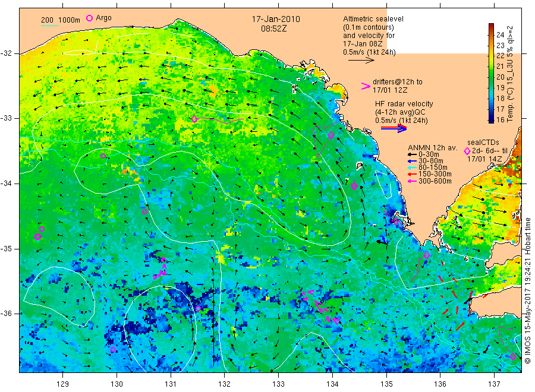Viewport: 535px width, 392px height.
Task: Click the vertical IMOS copyright timestamp text
Action: pos(527,290)
